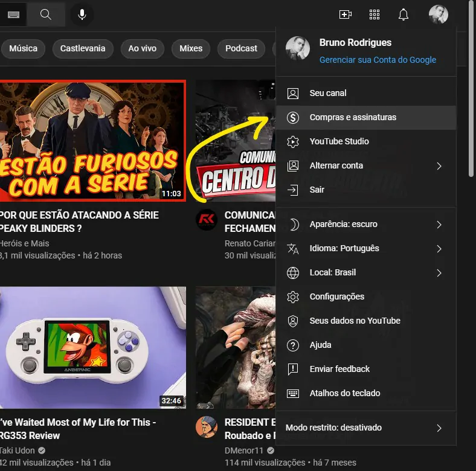Image resolution: width=476 pixels, height=471 pixels.
Task: Select Sair to sign out
Action: click(366, 190)
